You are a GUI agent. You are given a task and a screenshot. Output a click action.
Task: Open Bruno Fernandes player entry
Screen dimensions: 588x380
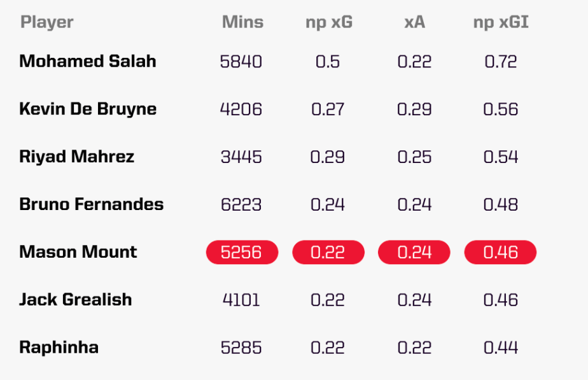click(92, 204)
